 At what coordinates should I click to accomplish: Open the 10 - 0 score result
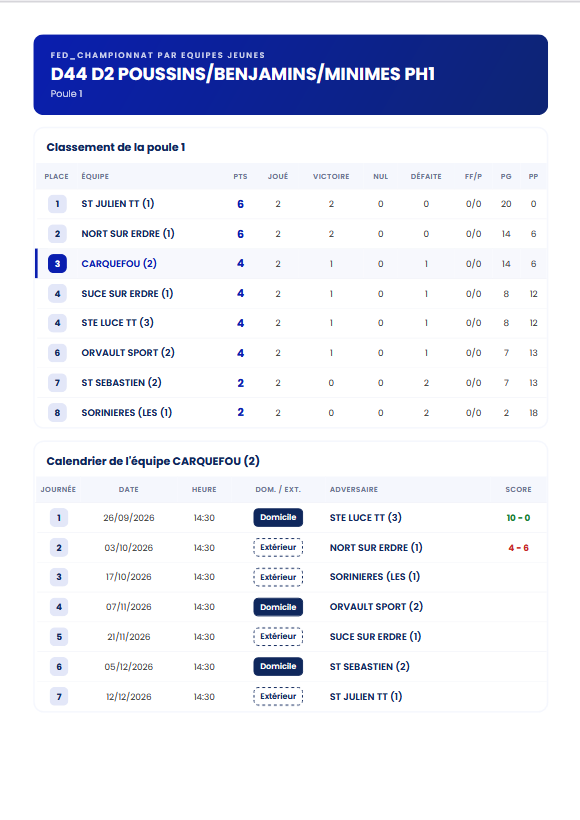518,517
